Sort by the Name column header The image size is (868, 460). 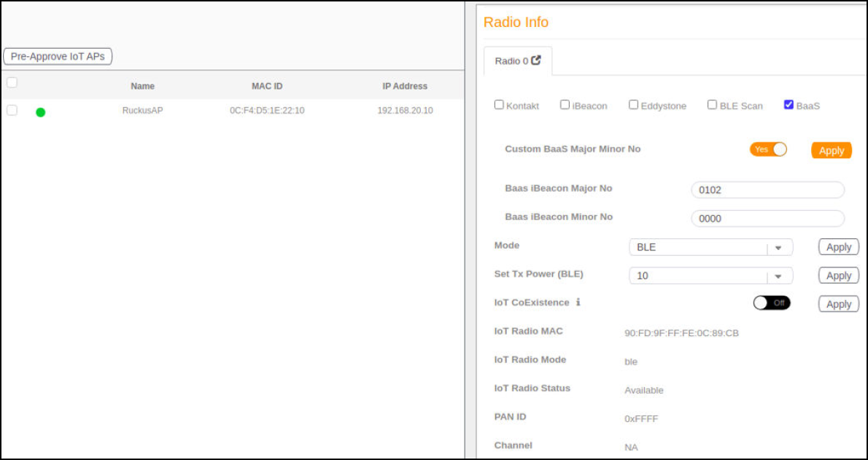tap(143, 86)
